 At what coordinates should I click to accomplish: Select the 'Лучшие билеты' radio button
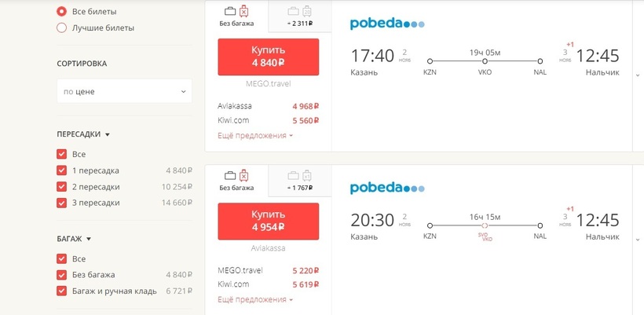pos(62,27)
